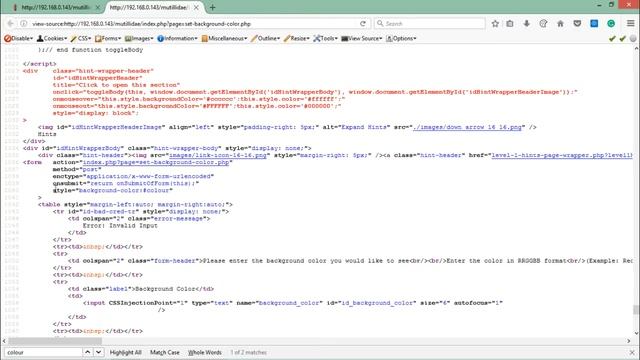The image size is (640, 360).
Task: Click the 'id_background_color' attribute value
Action: (376, 303)
